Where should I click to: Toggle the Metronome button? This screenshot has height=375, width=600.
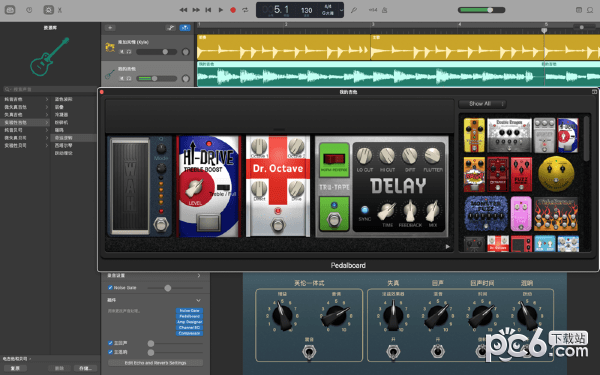click(x=385, y=10)
